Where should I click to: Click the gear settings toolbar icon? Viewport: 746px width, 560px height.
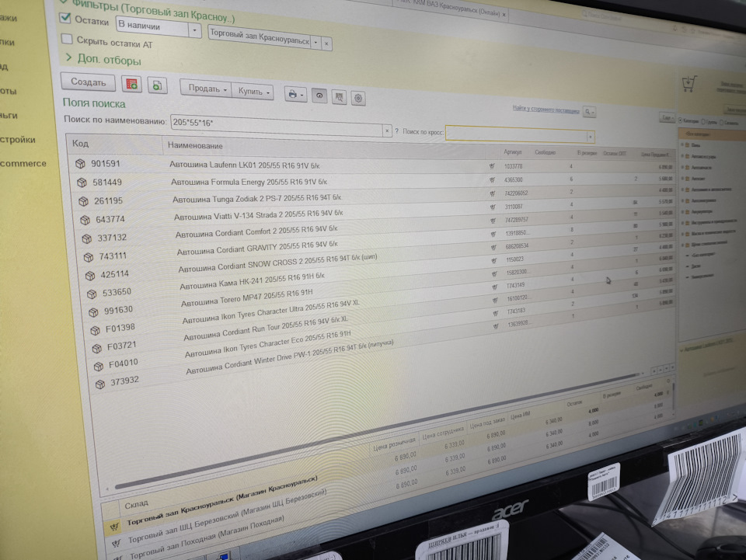[358, 99]
